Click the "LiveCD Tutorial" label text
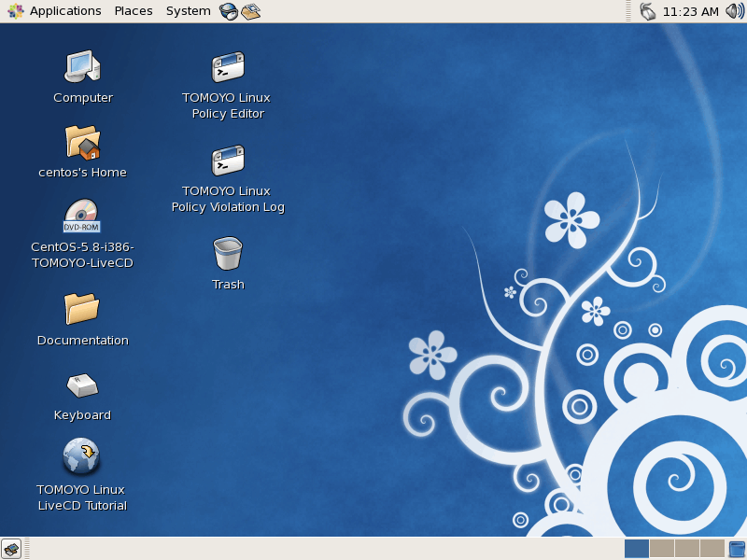Viewport: 747px width, 560px height. 82,506
